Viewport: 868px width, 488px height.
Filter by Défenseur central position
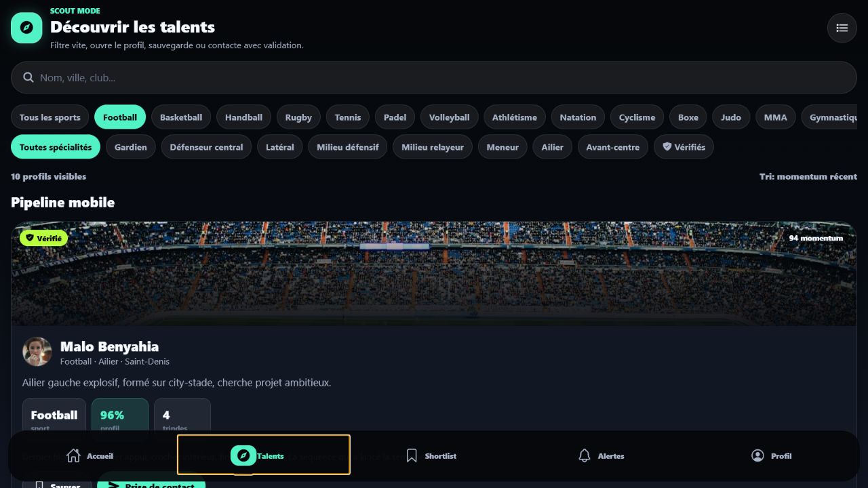click(206, 147)
